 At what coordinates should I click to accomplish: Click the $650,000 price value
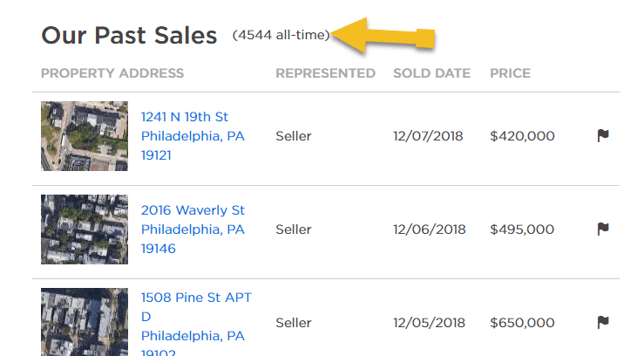tap(522, 323)
